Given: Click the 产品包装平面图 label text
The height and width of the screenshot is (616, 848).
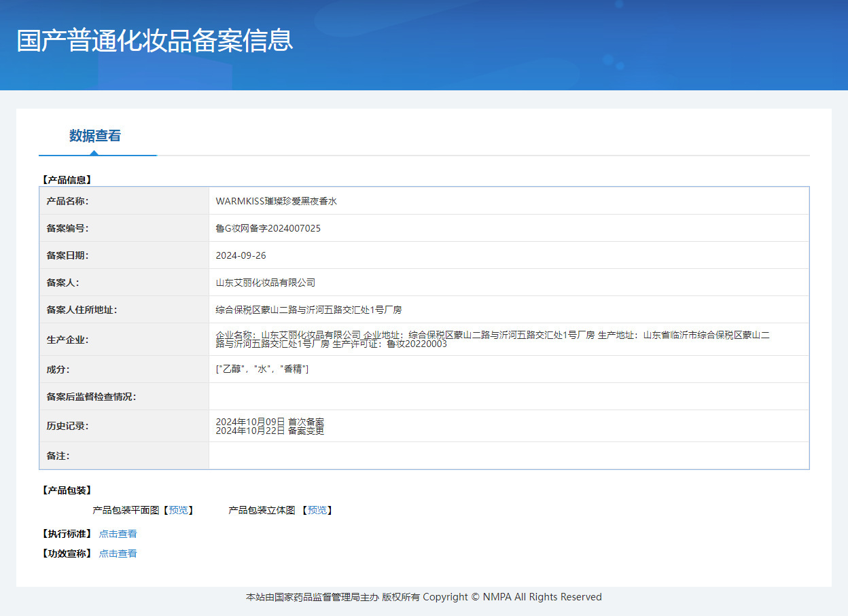Looking at the screenshot, I should (126, 510).
